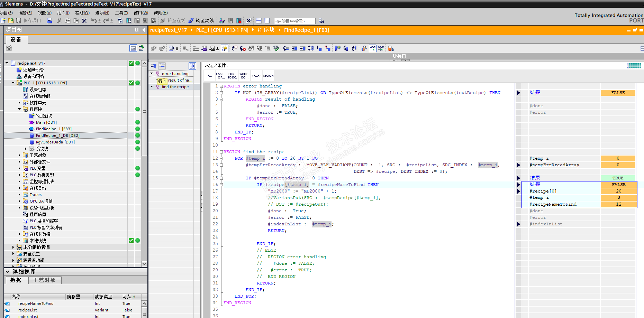Open the 在线(O) menu
The width and height of the screenshot is (644, 318).
click(82, 13)
